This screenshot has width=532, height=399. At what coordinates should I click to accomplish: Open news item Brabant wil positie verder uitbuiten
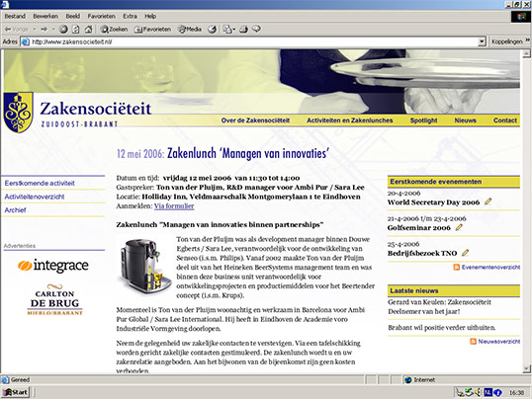[441, 328]
